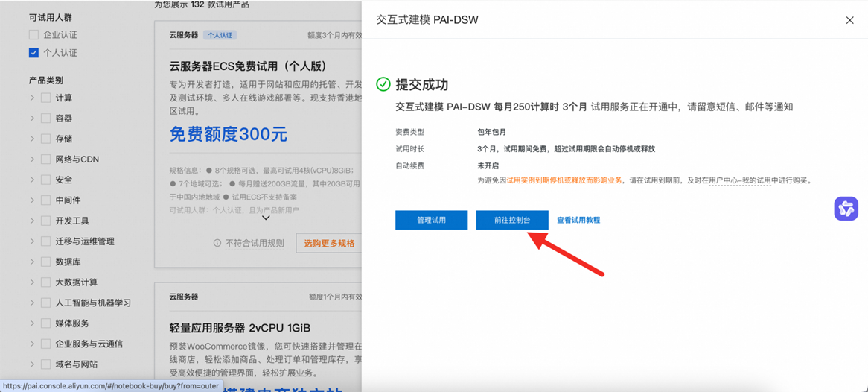Expand the 中间件 category chevron

[32, 200]
